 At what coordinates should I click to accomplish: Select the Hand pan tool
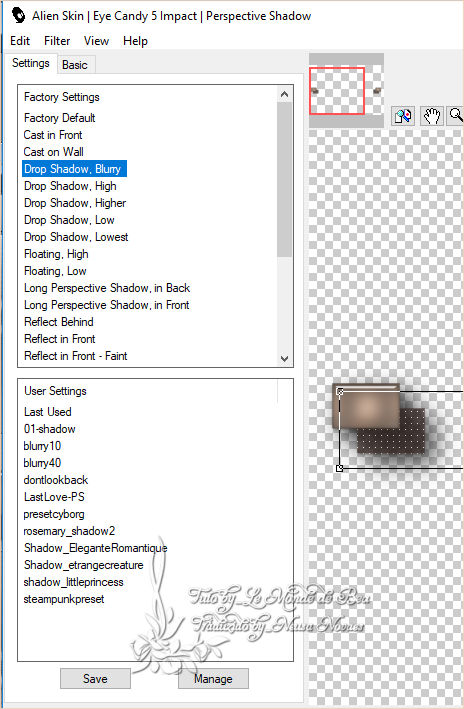pos(431,116)
